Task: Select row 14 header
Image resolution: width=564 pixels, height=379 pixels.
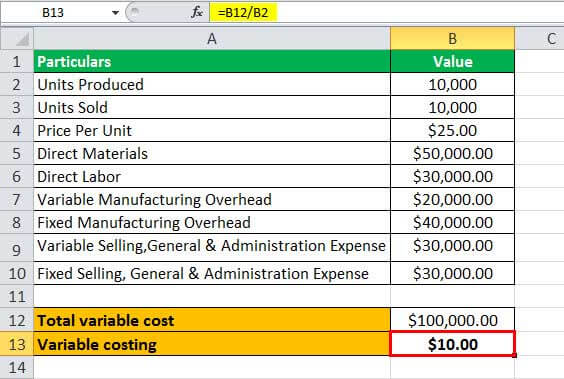Action: tap(17, 367)
